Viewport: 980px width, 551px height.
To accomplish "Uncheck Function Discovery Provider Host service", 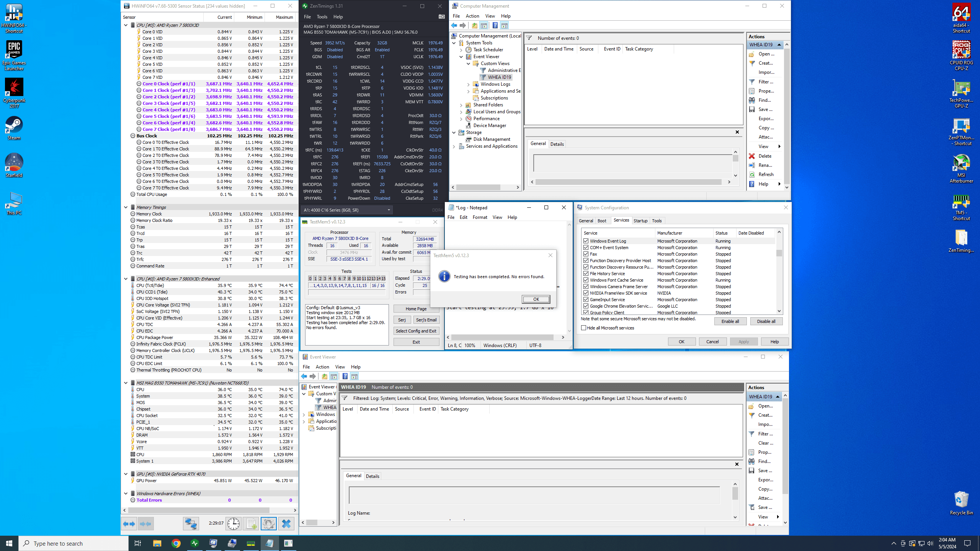I will 586,261.
